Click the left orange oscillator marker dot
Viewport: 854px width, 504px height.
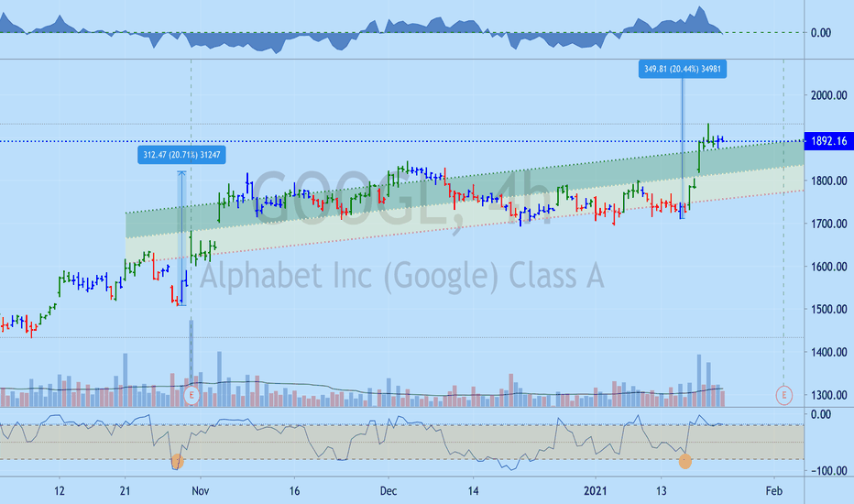178,462
